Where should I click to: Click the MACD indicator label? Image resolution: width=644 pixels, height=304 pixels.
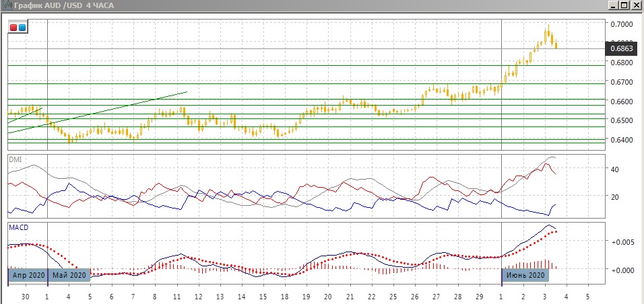[x=18, y=228]
